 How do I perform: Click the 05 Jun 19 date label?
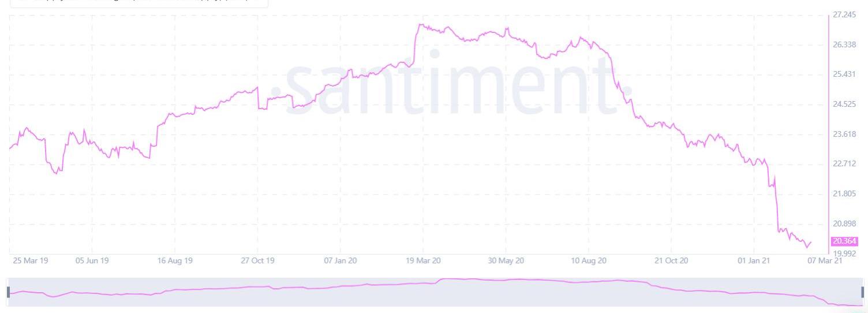[92, 261]
